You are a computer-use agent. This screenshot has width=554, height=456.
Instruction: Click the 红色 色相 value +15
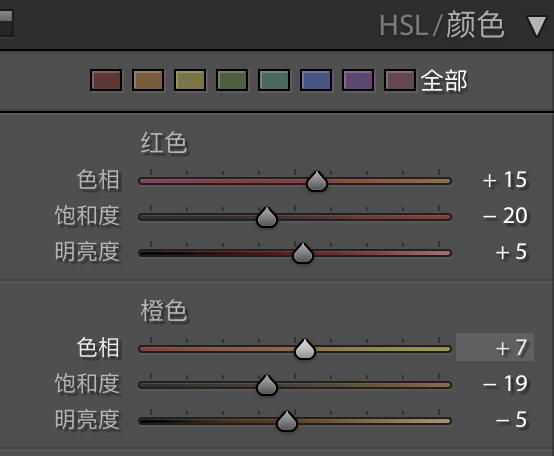(x=505, y=180)
